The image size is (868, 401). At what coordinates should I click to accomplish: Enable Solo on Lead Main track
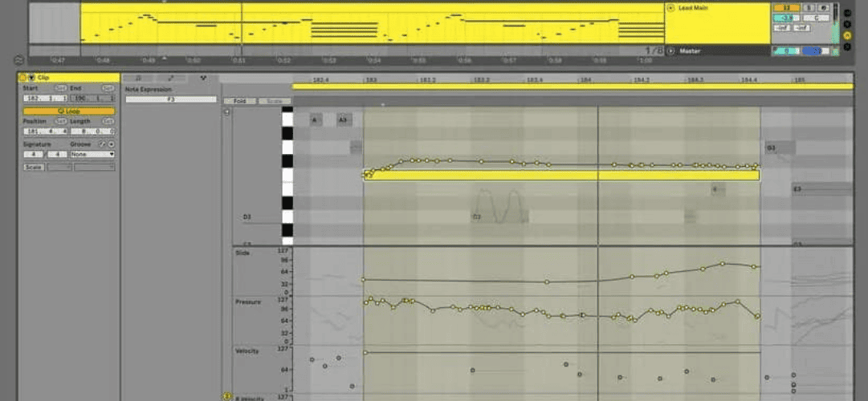(809, 8)
